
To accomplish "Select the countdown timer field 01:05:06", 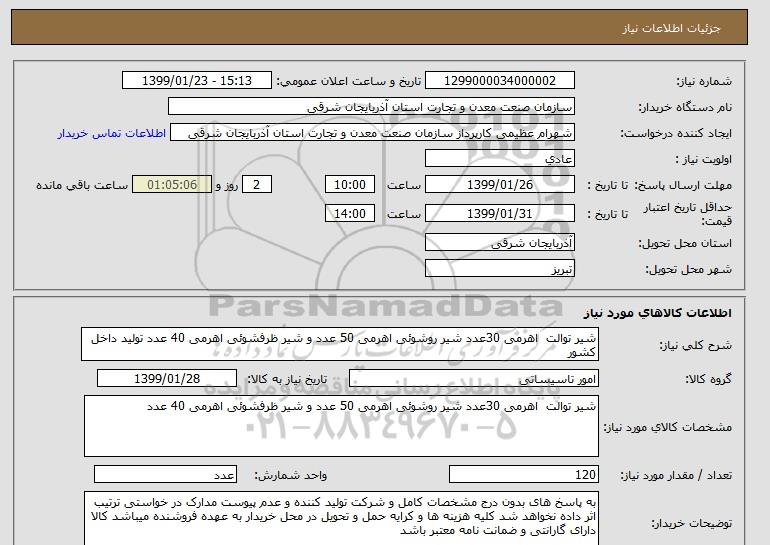I will 172,185.
